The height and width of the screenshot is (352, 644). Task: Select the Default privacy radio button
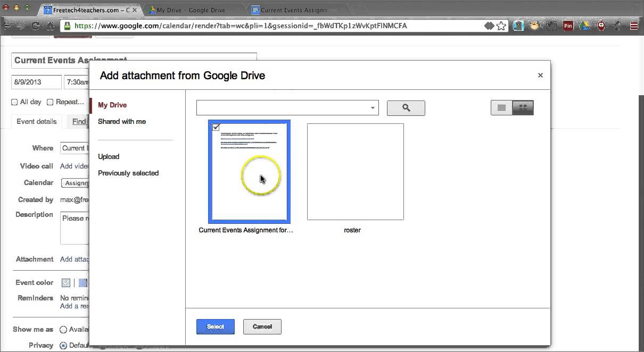pos(63,345)
